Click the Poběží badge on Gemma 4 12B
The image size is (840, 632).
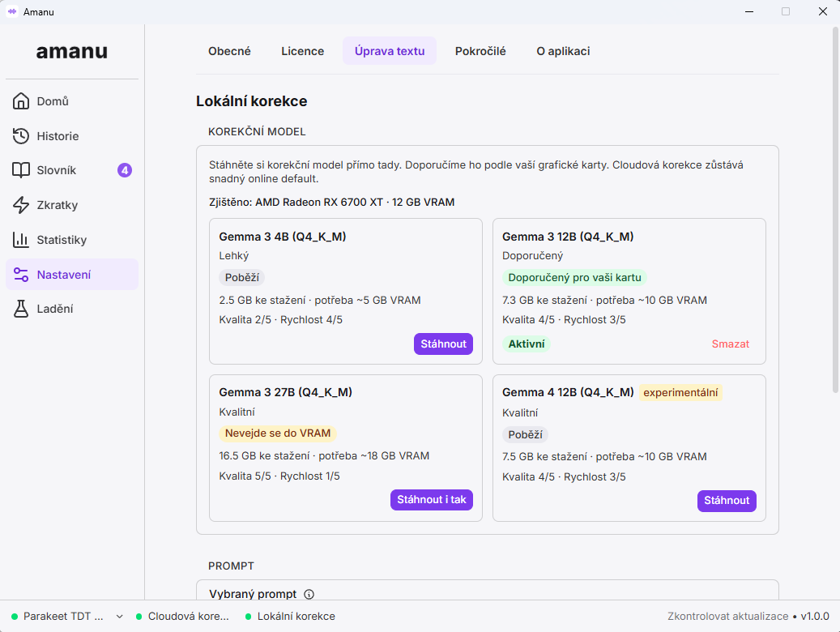tap(525, 435)
